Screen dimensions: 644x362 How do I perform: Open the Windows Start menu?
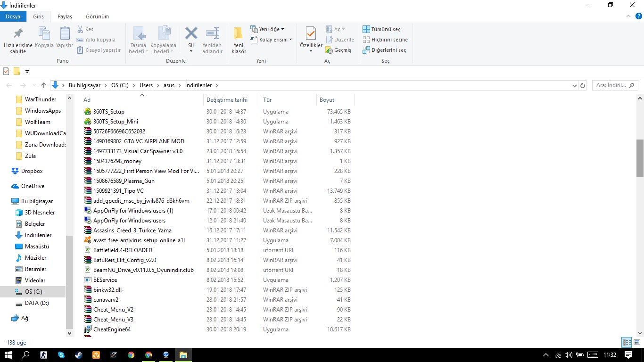click(8, 355)
